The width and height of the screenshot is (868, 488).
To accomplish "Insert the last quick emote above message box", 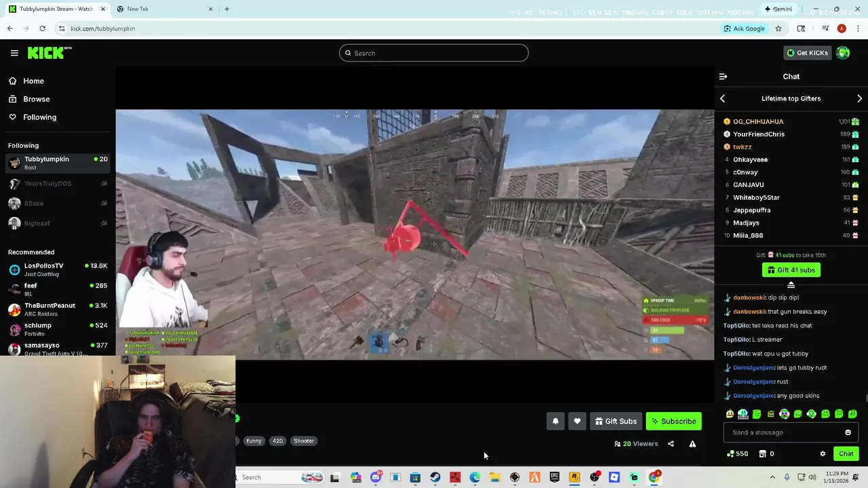I will pos(852,413).
